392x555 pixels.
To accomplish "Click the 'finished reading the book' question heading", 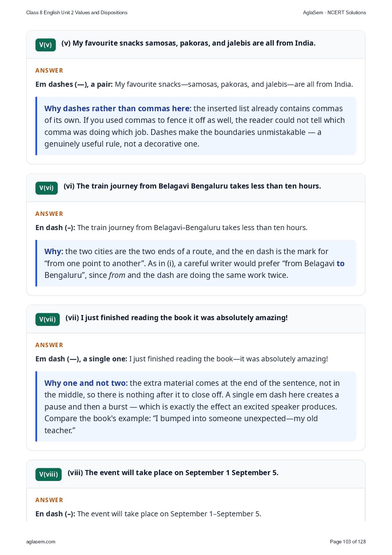I will click(x=176, y=318).
